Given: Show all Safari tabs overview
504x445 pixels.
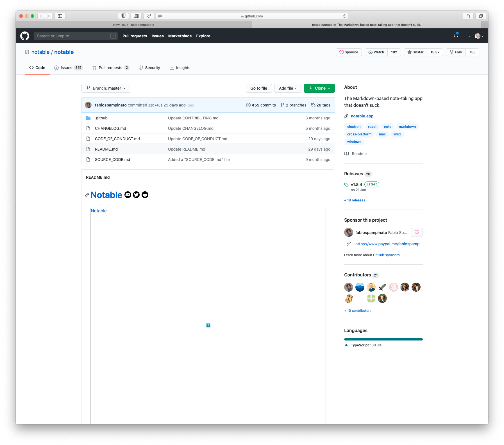Looking at the screenshot, I should (x=481, y=16).
